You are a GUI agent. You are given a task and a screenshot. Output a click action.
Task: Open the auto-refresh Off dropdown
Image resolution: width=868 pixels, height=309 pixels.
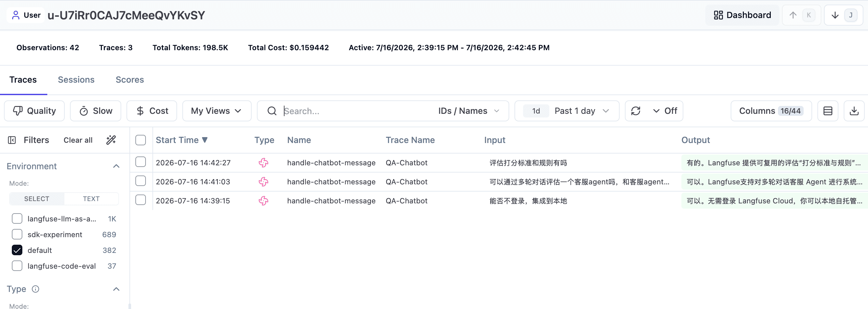665,111
